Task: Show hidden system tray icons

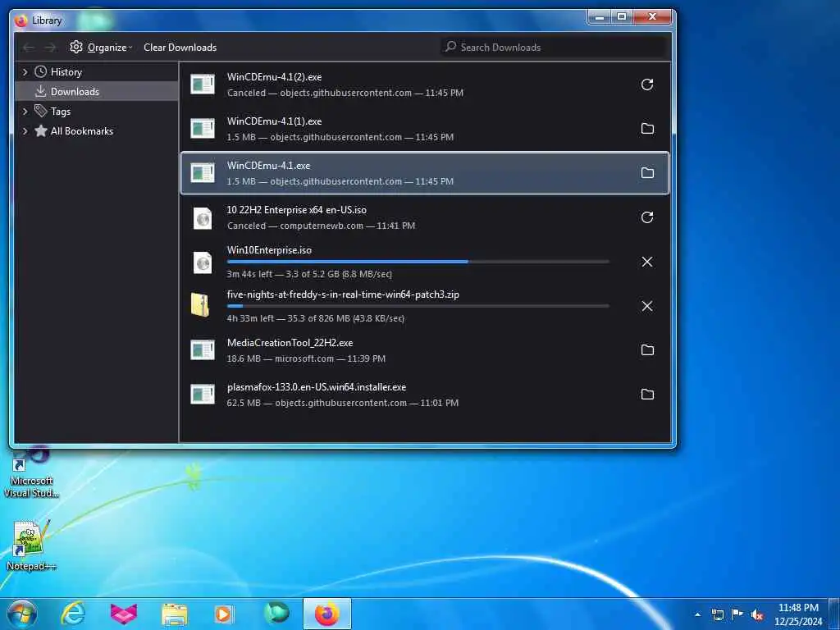Action: point(697,615)
